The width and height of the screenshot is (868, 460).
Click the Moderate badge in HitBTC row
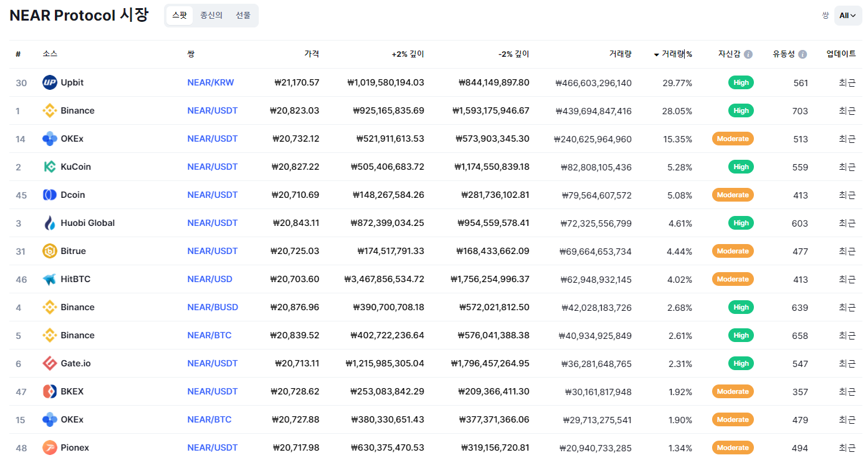(x=733, y=279)
